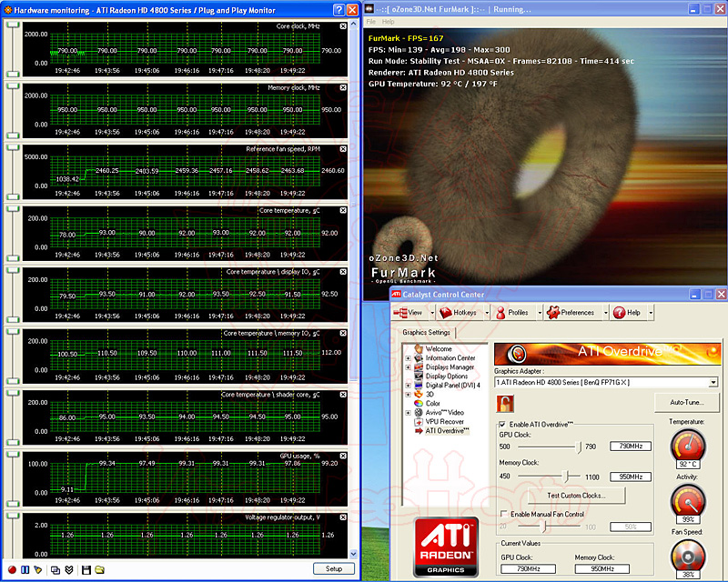This screenshot has width=728, height=582.
Task: Click FurMark window title bar icon
Action: pos(369,9)
